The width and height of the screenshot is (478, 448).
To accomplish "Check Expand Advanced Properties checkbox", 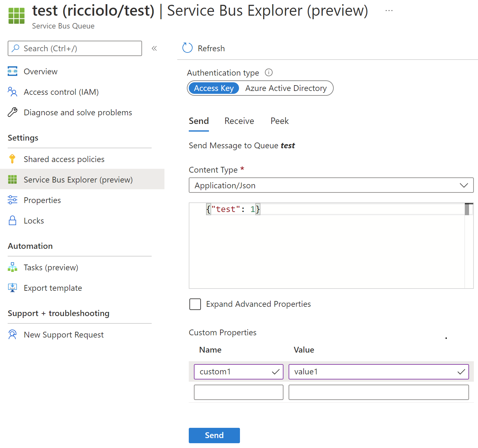I will click(x=195, y=304).
